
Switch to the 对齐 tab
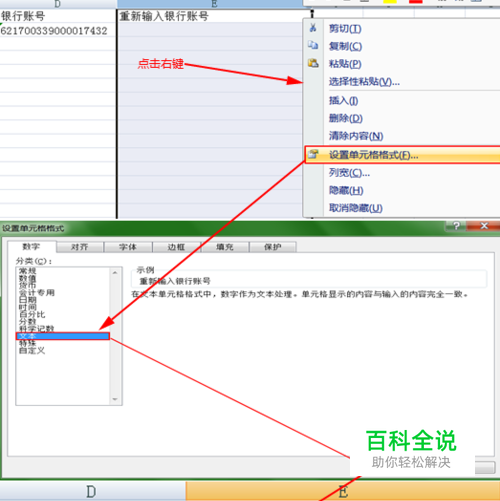[80, 247]
